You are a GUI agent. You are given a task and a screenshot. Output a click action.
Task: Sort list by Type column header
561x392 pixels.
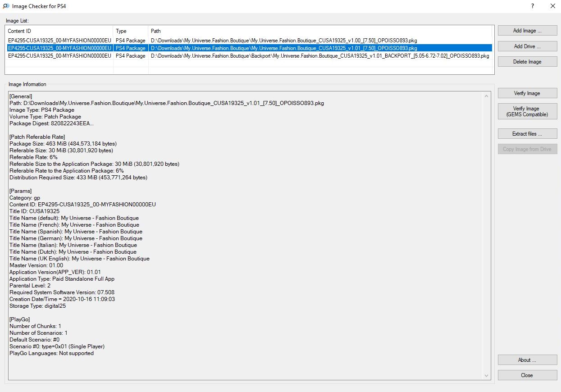point(131,31)
